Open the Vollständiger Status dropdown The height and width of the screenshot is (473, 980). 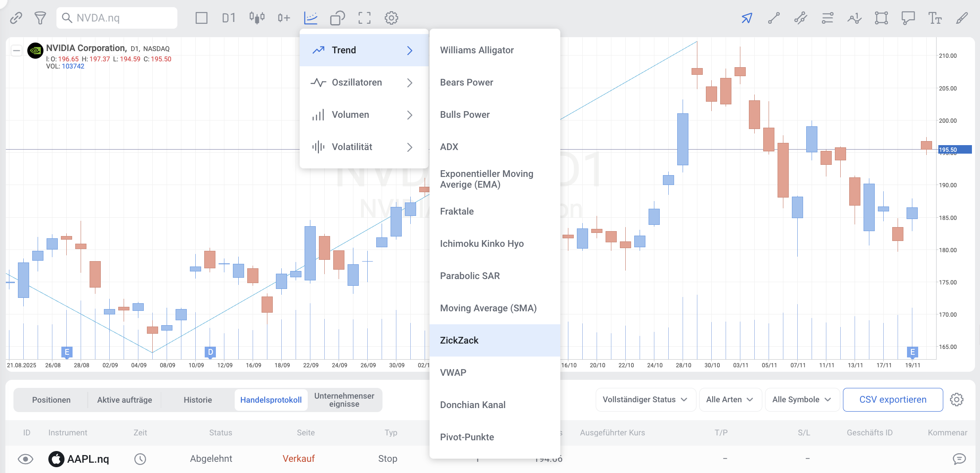645,400
